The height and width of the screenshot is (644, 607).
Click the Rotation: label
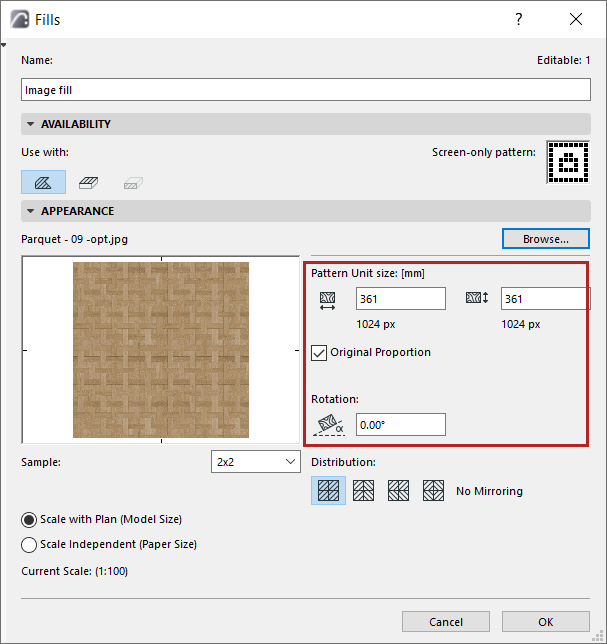coord(335,399)
